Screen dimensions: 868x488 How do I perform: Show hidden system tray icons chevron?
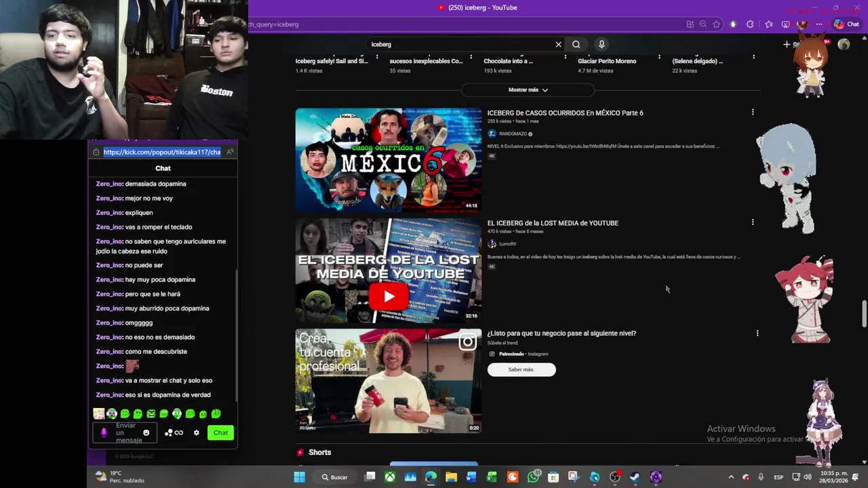pos(731,477)
